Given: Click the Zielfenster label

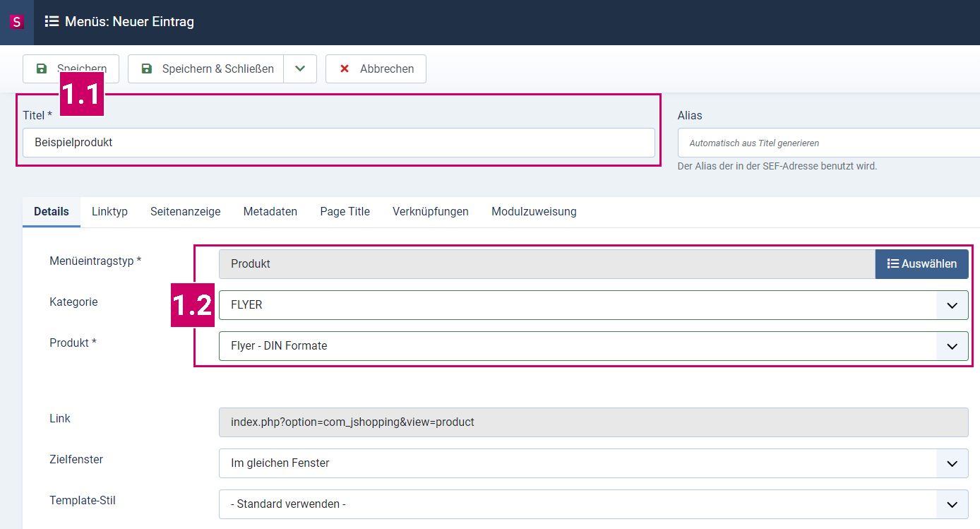Looking at the screenshot, I should [x=76, y=459].
